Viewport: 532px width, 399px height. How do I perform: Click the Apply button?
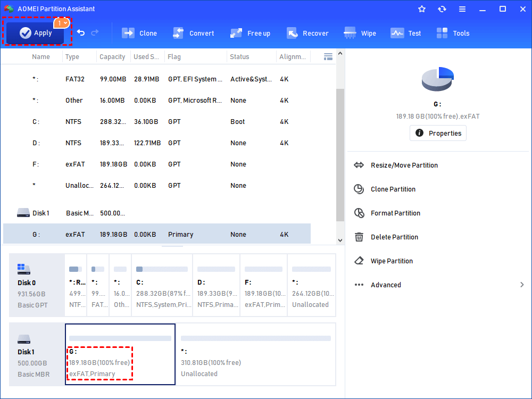(x=35, y=33)
